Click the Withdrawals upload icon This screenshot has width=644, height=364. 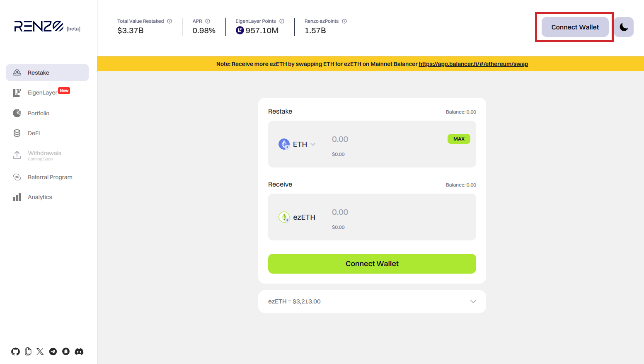[17, 155]
